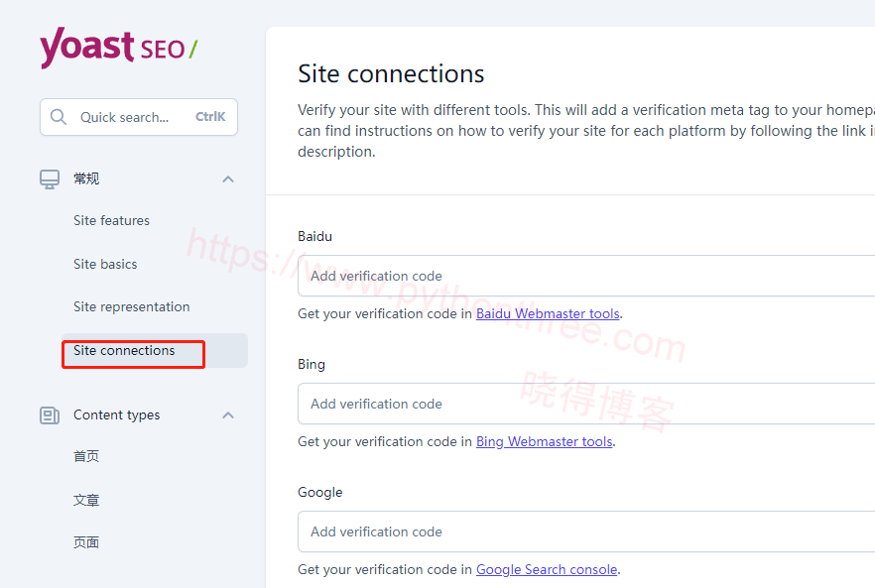Open the Quick search box
The width and height of the screenshot is (875, 588).
139,117
